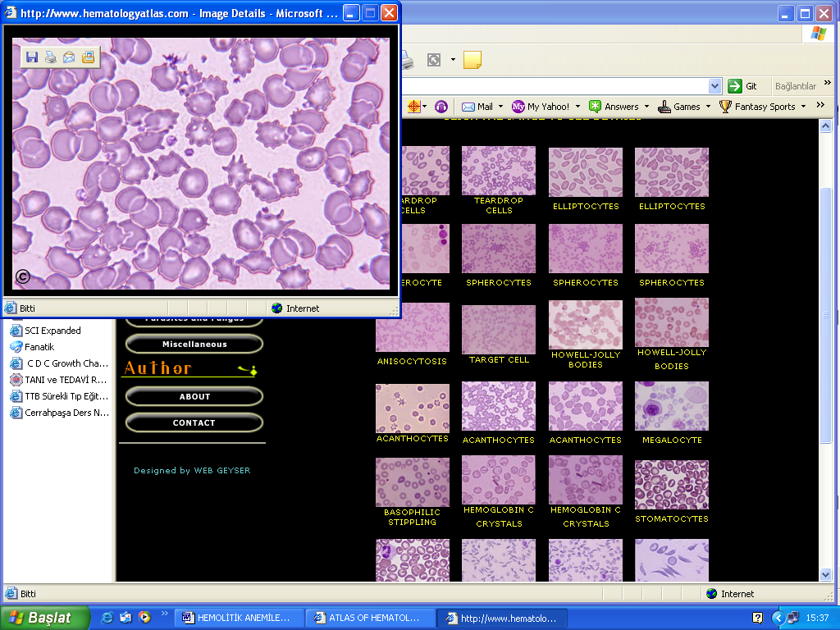Open Yahoo Answers from the toolbar

click(614, 107)
